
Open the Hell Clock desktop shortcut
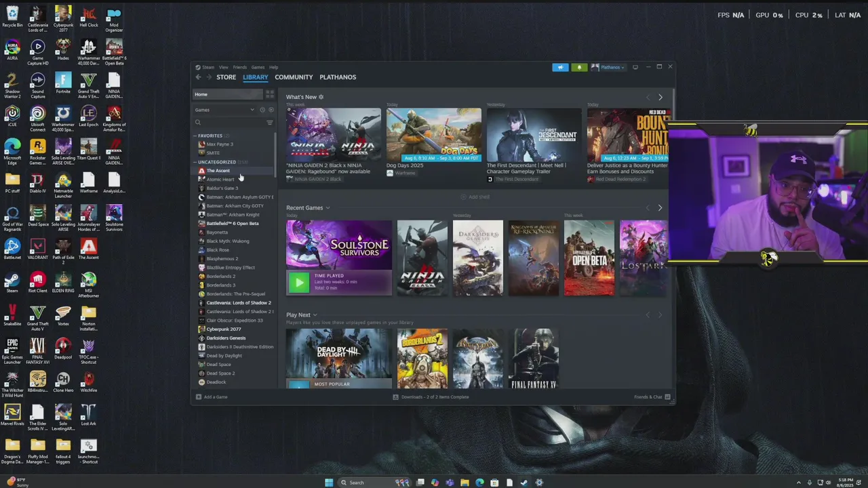click(88, 18)
